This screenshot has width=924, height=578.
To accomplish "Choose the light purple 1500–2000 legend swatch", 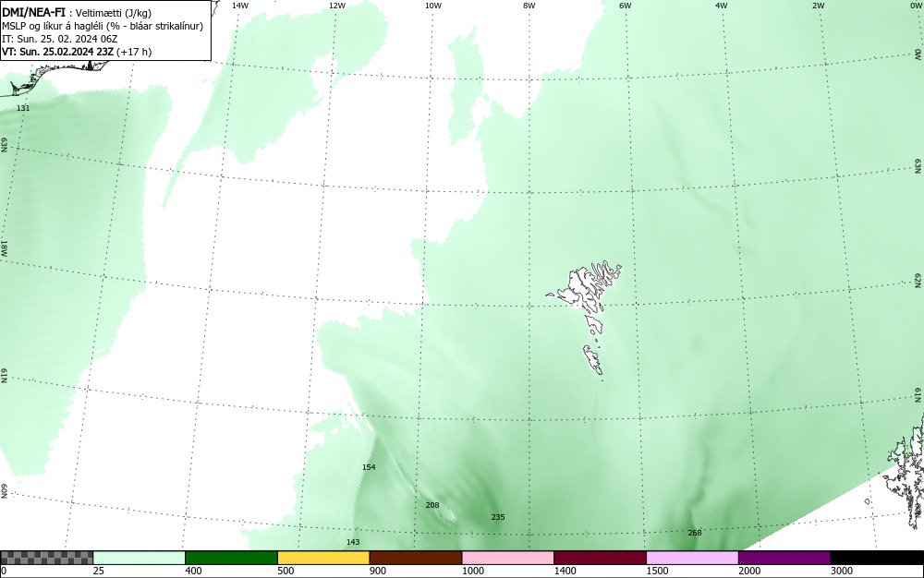I will pyautogui.click(x=692, y=558).
